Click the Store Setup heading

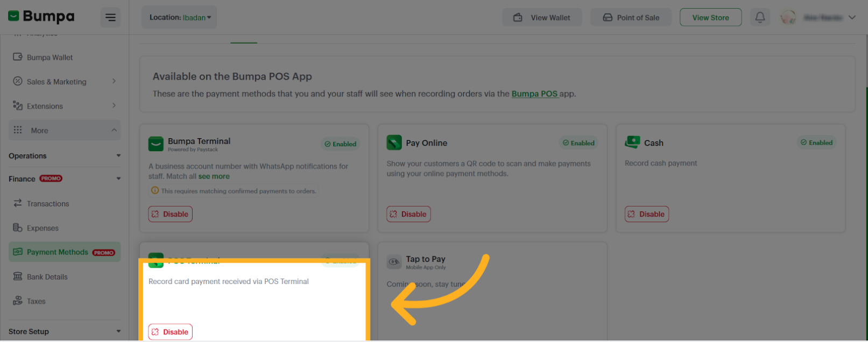click(x=29, y=331)
